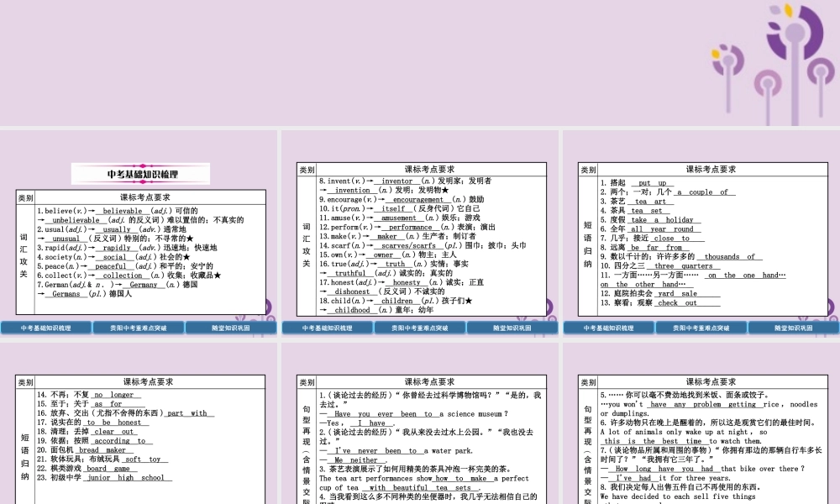Select the phrase row '12. 庭院拍卖会 yard sale'
Viewport: 840px width, 504px height.
pyautogui.click(x=660, y=293)
